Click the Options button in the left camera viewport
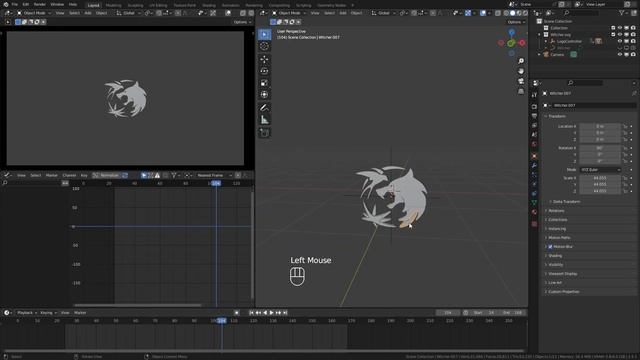This screenshot has width=640, height=360. pyautogui.click(x=242, y=22)
